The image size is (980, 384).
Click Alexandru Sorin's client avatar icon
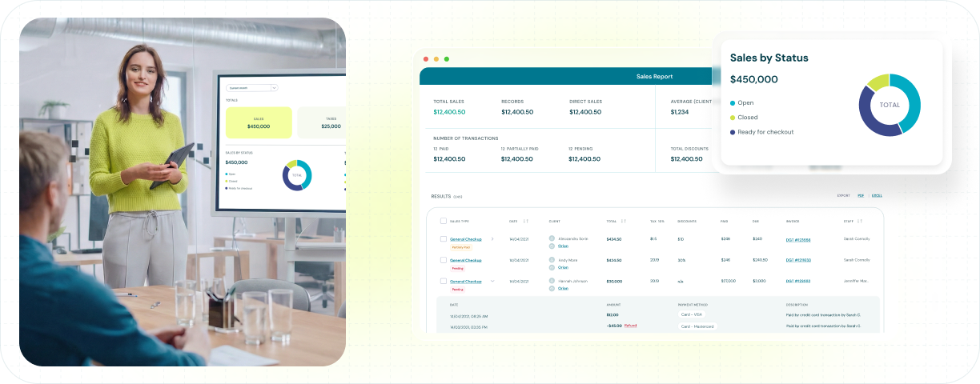coord(552,238)
